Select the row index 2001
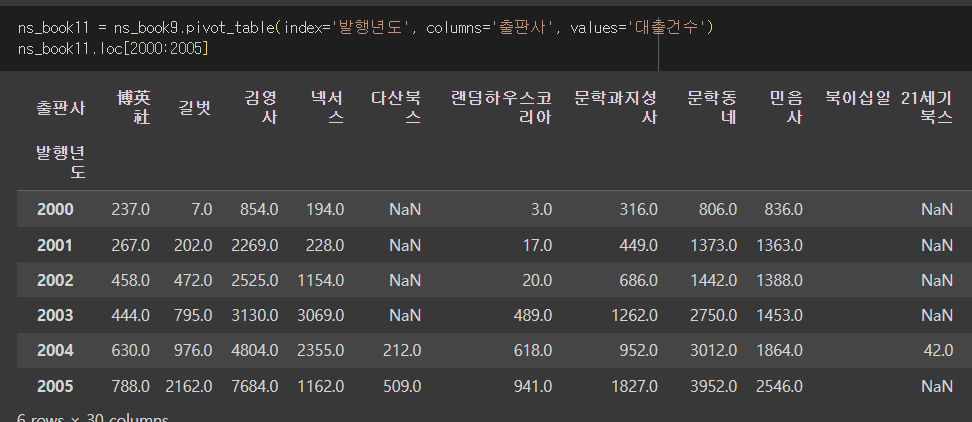Image resolution: width=972 pixels, height=422 pixels. [55, 245]
